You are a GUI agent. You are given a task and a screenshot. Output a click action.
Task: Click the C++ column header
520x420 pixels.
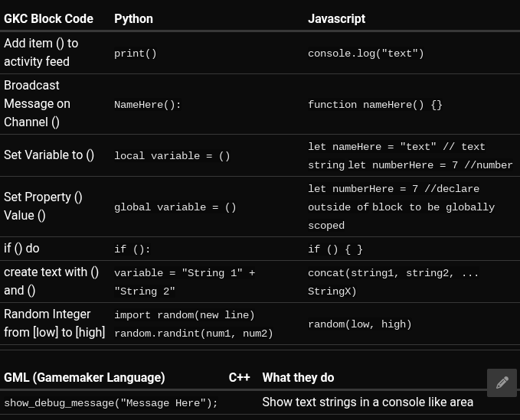(239, 377)
